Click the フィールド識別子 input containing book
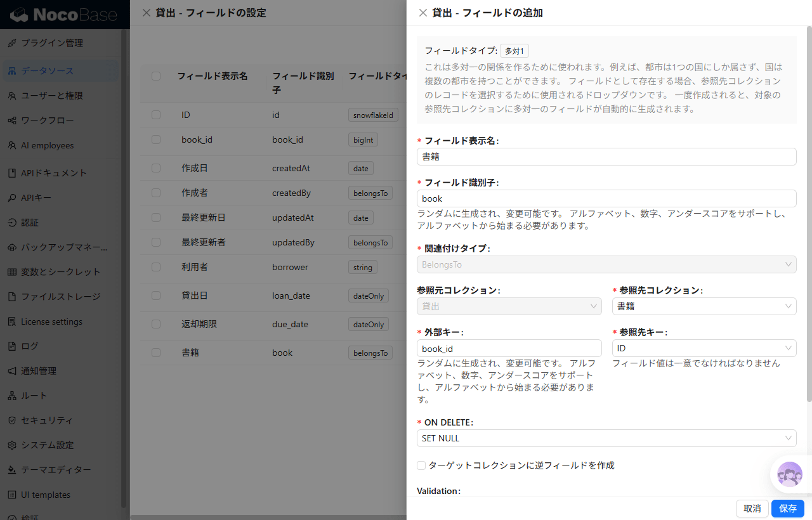812x520 pixels. click(606, 198)
